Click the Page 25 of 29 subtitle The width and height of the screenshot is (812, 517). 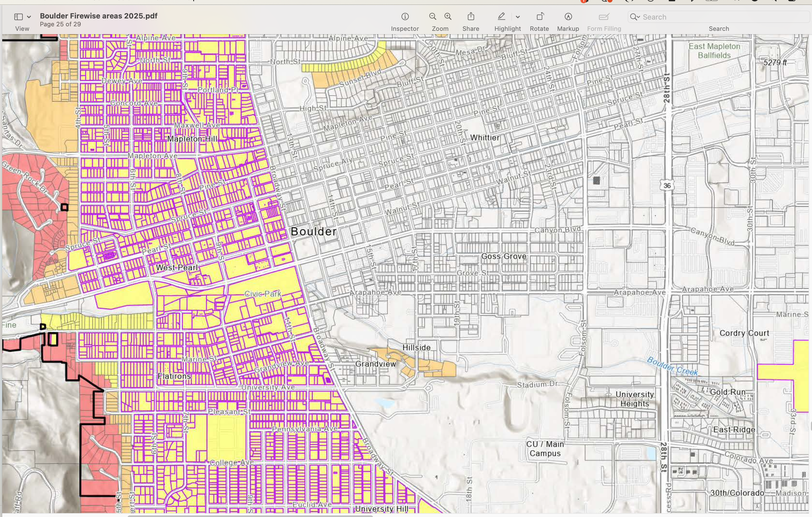60,24
